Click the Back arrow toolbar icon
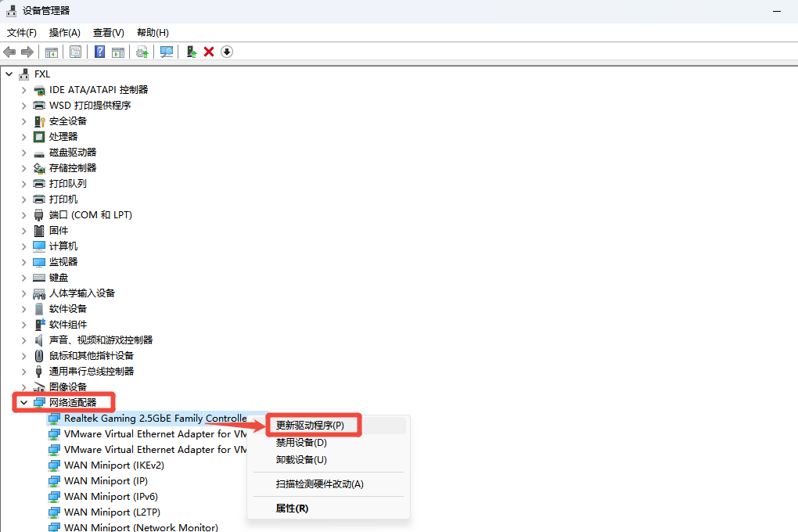This screenshot has height=532, width=798. (9, 52)
